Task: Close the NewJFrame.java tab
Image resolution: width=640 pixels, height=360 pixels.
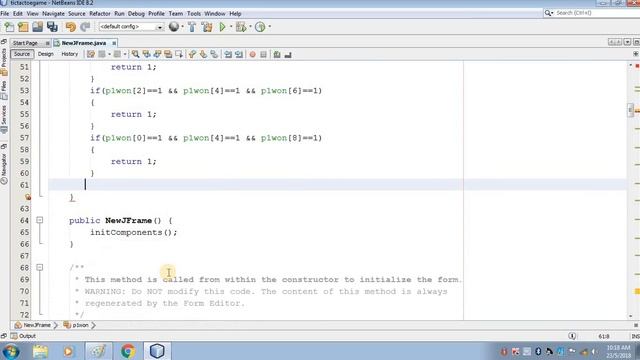Action: (114, 43)
